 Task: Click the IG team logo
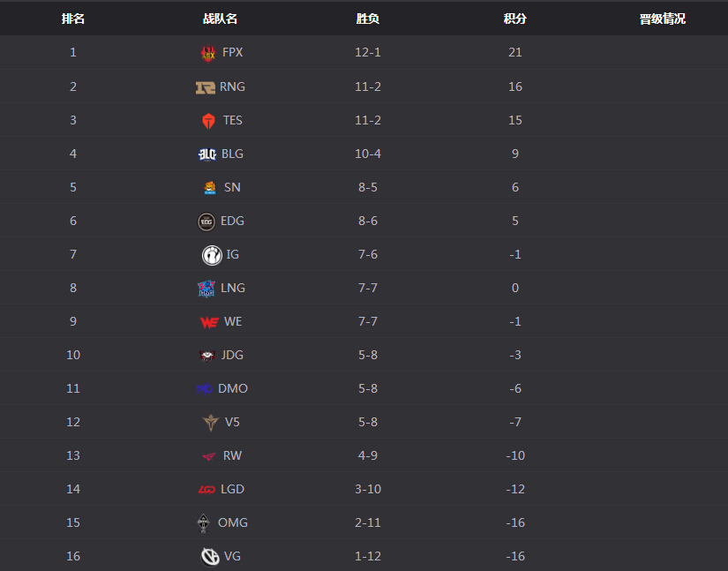(x=212, y=255)
